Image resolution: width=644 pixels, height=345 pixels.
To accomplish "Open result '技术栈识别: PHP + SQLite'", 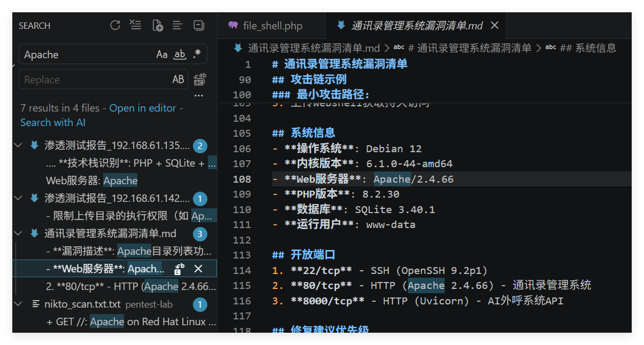I will click(x=131, y=163).
